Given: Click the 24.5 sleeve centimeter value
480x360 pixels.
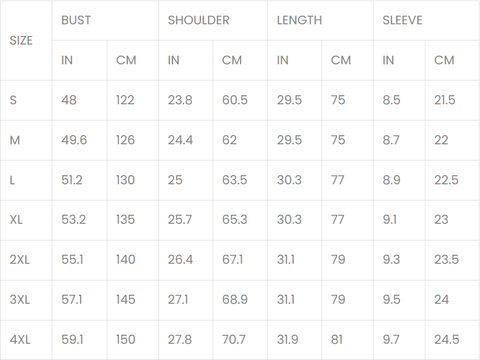Looking at the screenshot, I should pos(446,340).
